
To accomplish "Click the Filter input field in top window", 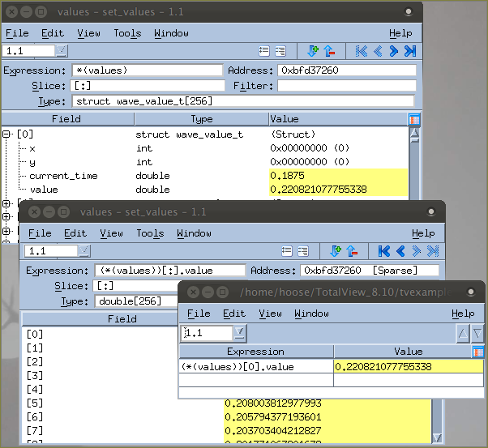I will (x=347, y=86).
